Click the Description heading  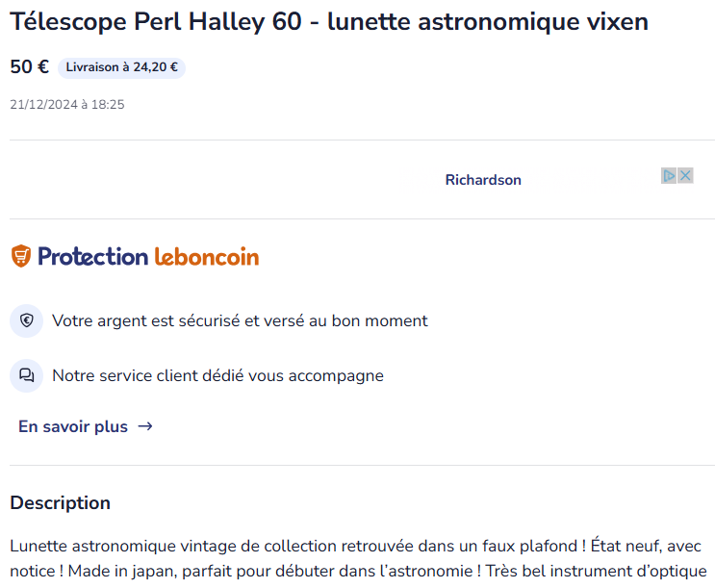[x=60, y=502]
